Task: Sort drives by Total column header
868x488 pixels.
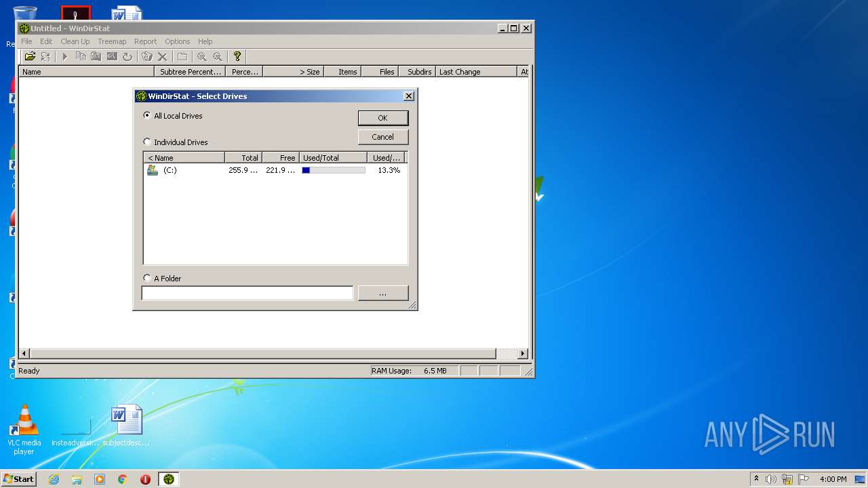Action: (243, 158)
